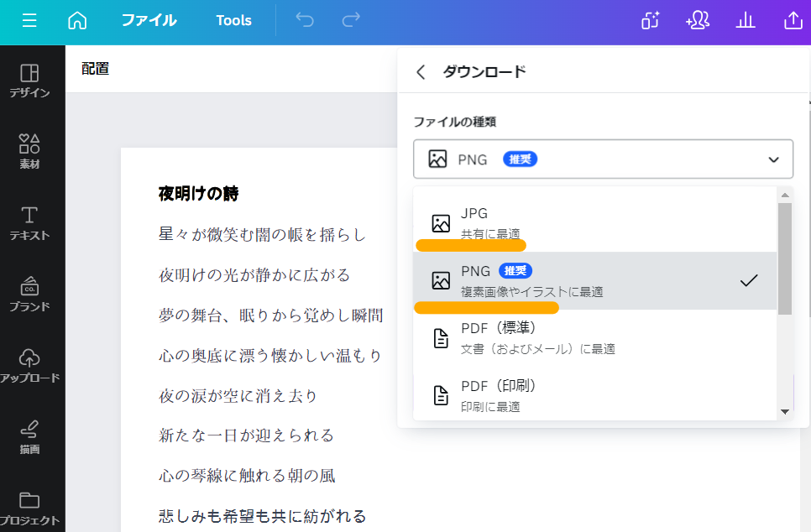811x532 pixels.
Task: Open the デザイン sidebar panel
Action: (x=29, y=81)
